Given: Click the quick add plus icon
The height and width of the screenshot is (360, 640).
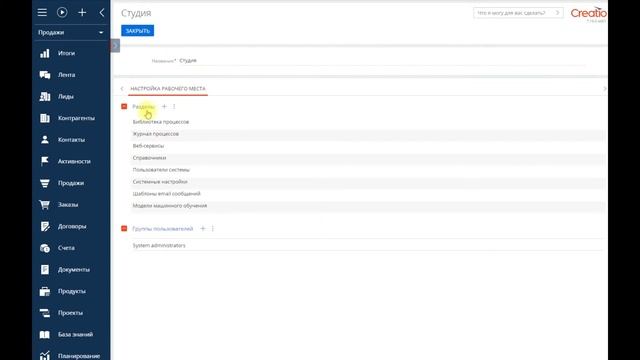Looking at the screenshot, I should coord(82,13).
